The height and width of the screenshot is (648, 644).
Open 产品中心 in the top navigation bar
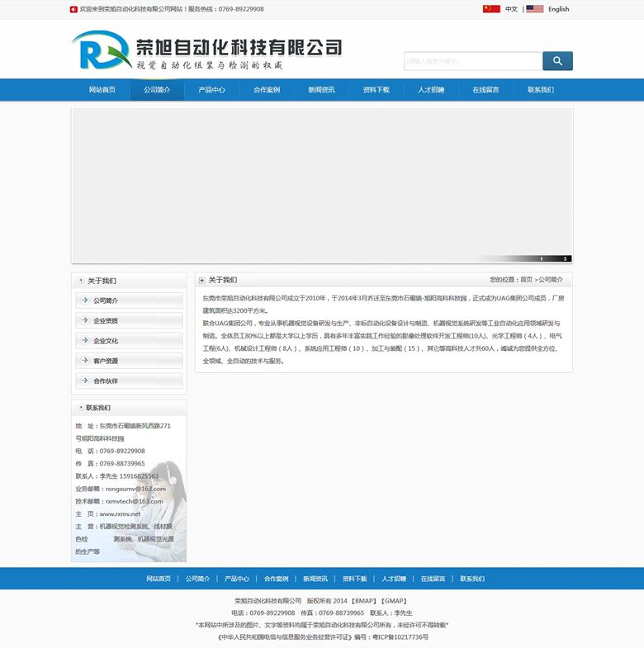(x=211, y=90)
